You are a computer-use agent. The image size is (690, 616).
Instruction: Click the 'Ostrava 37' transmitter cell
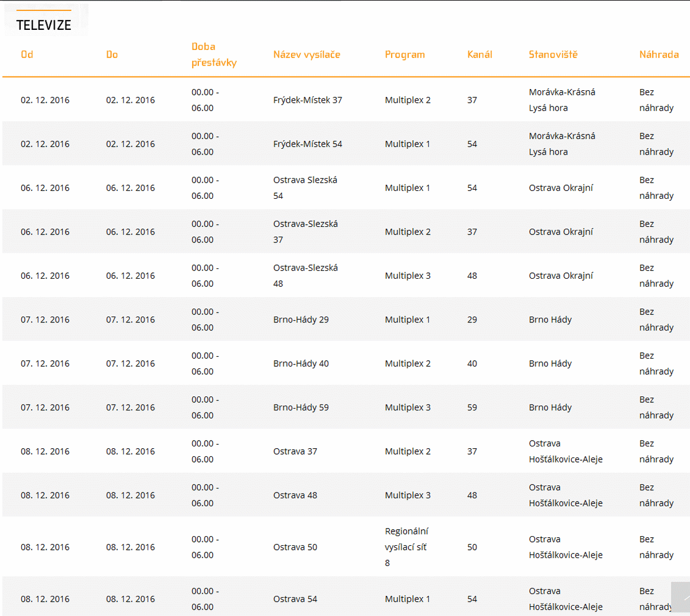click(x=295, y=452)
